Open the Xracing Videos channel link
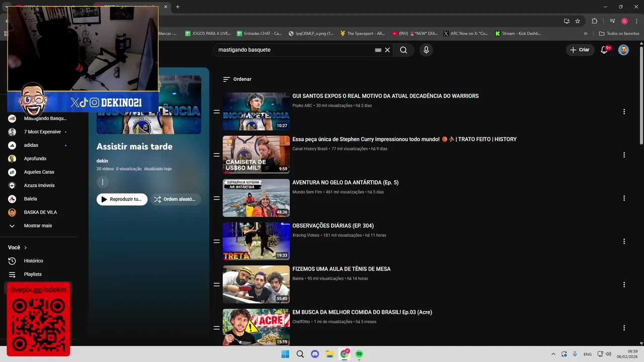This screenshot has width=644, height=362. [306, 235]
